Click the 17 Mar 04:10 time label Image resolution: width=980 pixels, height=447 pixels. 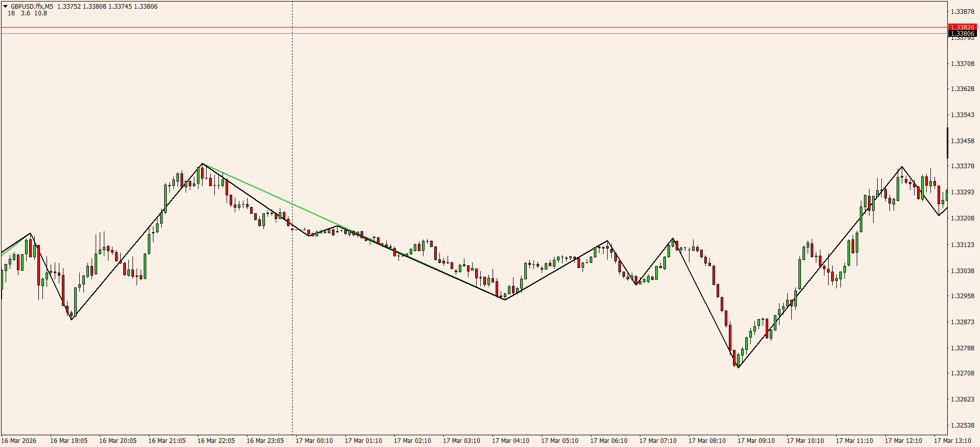510,441
